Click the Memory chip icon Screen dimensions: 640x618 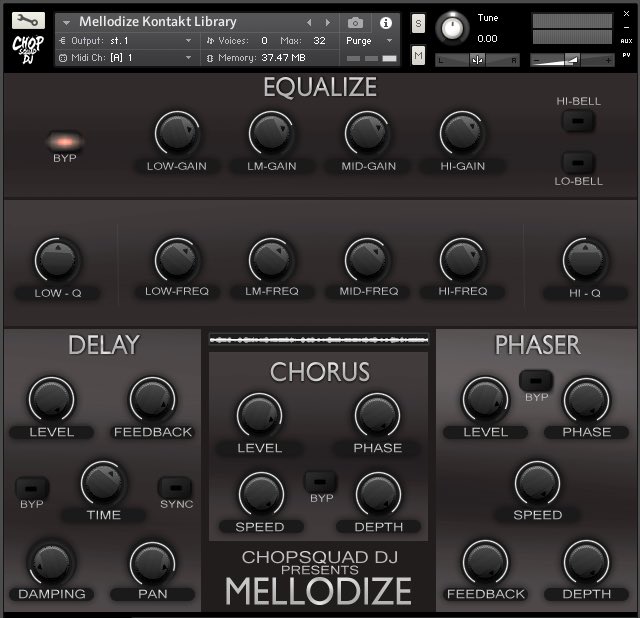coord(210,58)
